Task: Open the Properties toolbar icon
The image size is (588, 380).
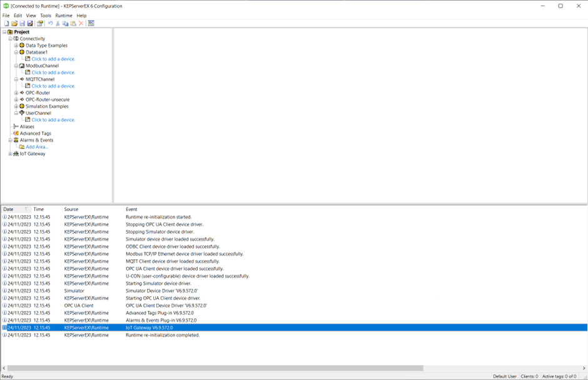Action: pos(40,23)
